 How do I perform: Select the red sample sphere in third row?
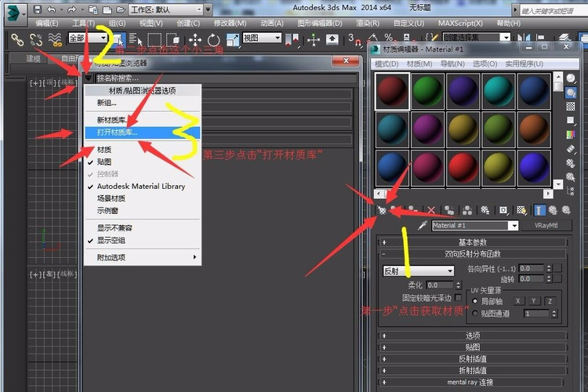pos(463,168)
